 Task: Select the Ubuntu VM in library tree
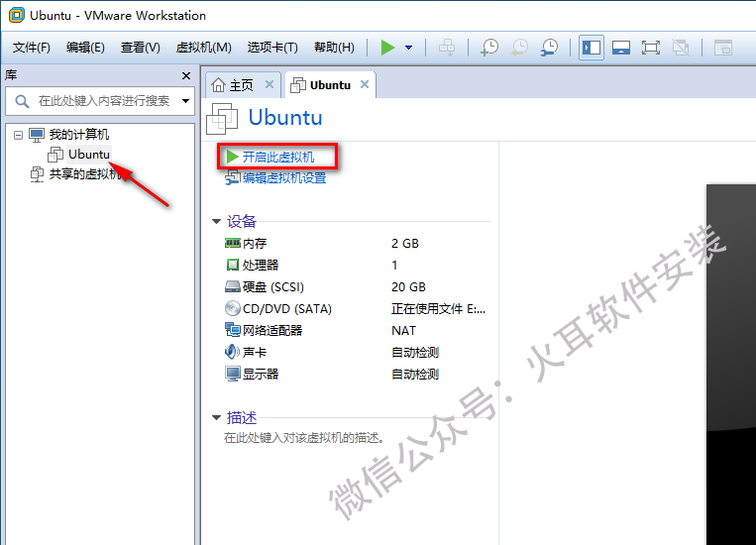[89, 155]
